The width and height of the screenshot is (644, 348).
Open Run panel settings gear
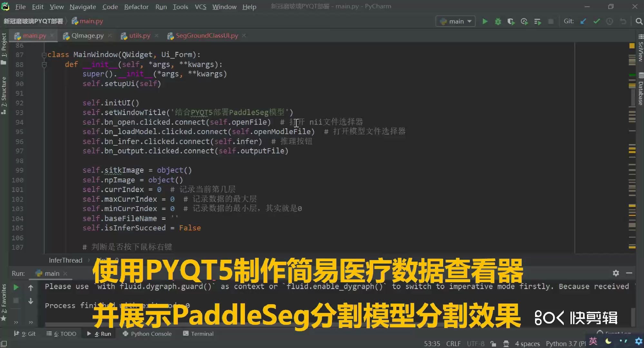pos(616,273)
